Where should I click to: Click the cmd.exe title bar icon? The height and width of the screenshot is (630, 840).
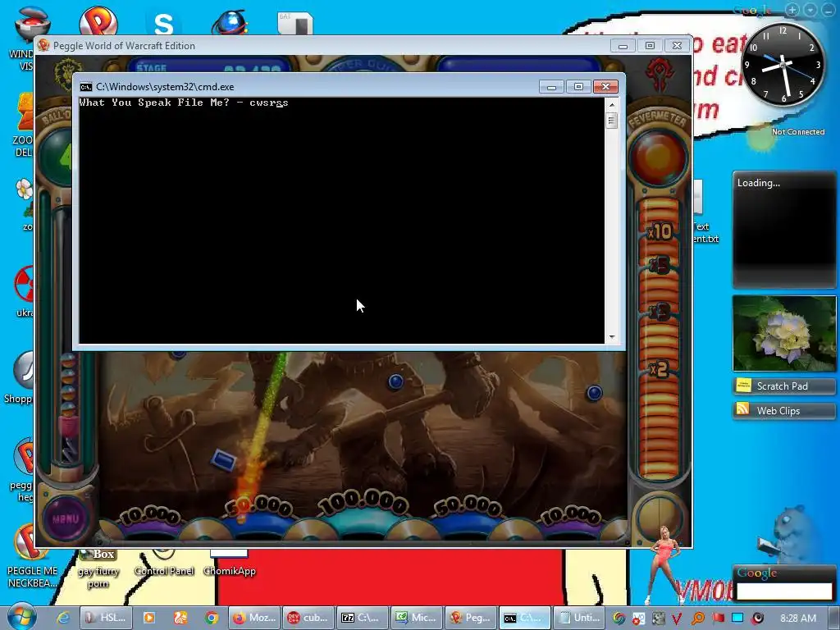[x=85, y=87]
